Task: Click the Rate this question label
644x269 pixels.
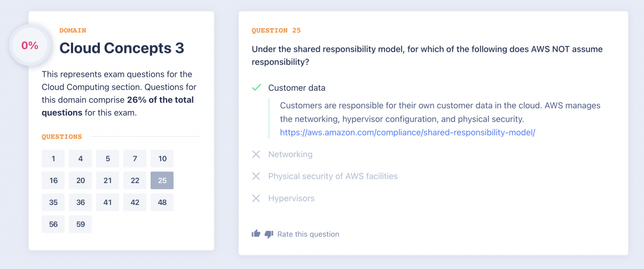Action: 308,234
